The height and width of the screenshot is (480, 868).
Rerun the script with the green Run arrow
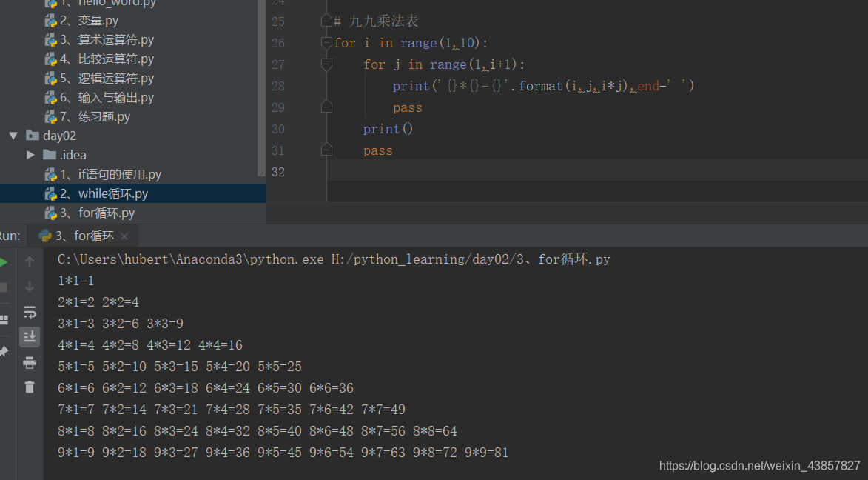pyautogui.click(x=3, y=262)
